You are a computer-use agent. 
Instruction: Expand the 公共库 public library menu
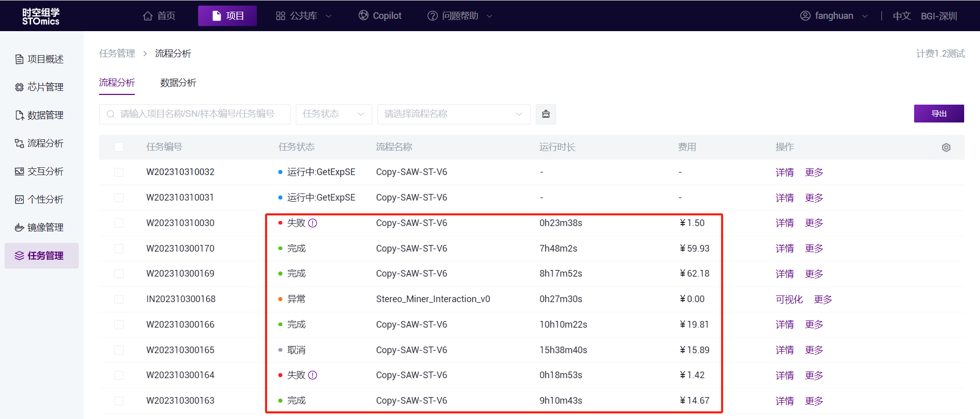[x=303, y=16]
